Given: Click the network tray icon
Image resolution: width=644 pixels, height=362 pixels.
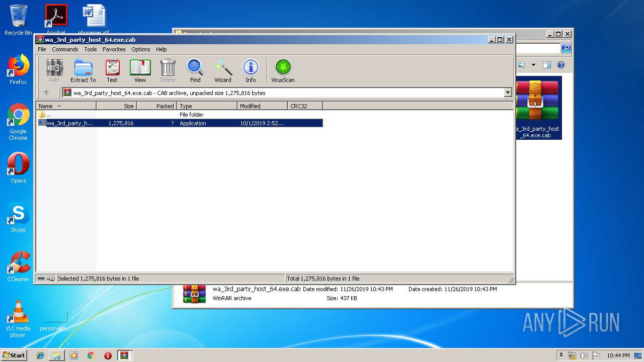Looking at the screenshot, I should (572, 355).
